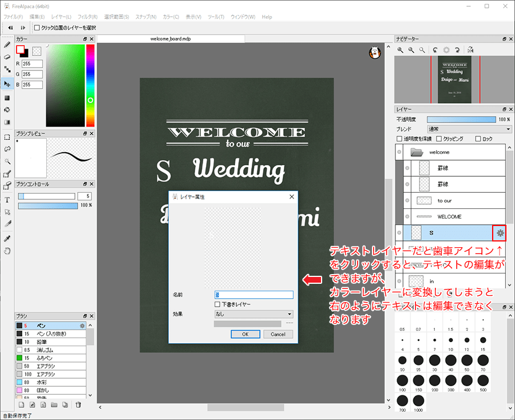Viewport: 515px width, 420px height.
Task: Open the 効果 dropdown in the layer dialog
Action: point(253,314)
